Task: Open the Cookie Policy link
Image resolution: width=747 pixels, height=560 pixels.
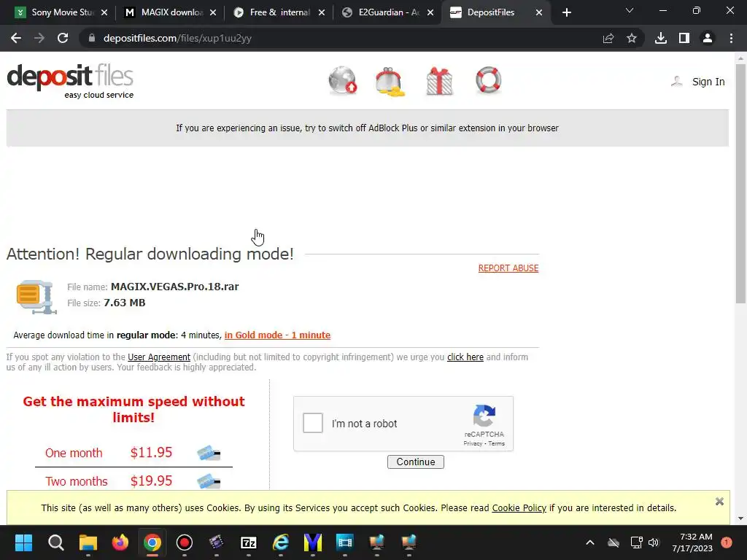Action: pyautogui.click(x=519, y=507)
